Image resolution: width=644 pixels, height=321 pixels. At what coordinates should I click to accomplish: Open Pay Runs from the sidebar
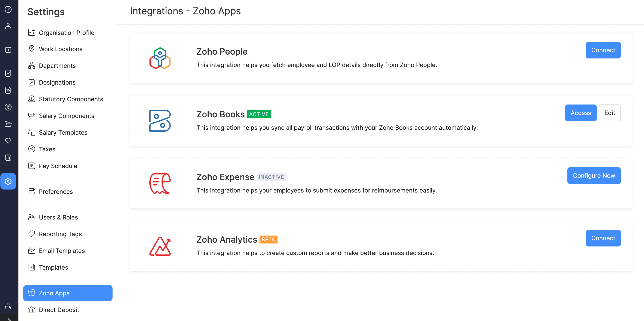tap(8, 49)
